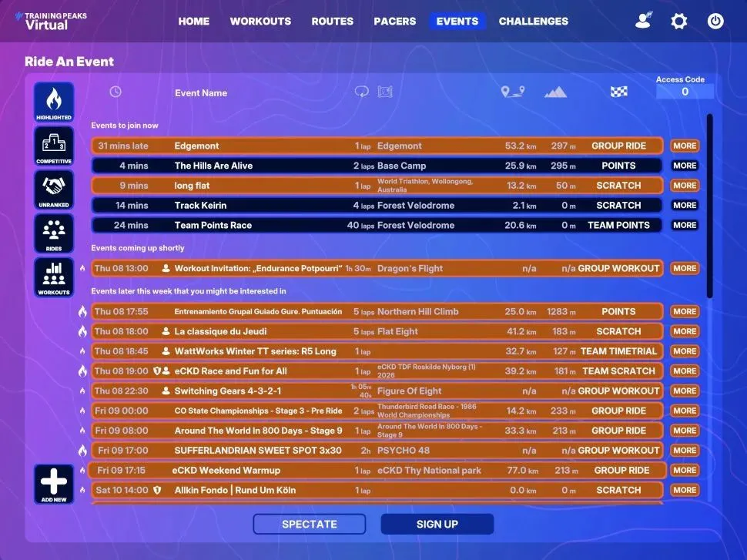This screenshot has width=747, height=560.
Task: Sort by the clock time column icon
Action: point(116,92)
